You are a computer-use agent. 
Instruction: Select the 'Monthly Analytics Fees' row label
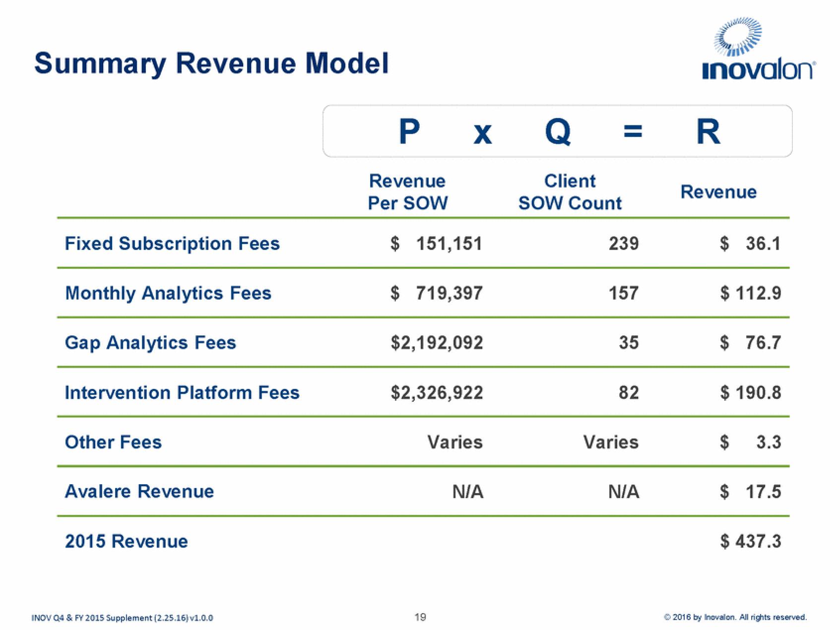(x=168, y=293)
